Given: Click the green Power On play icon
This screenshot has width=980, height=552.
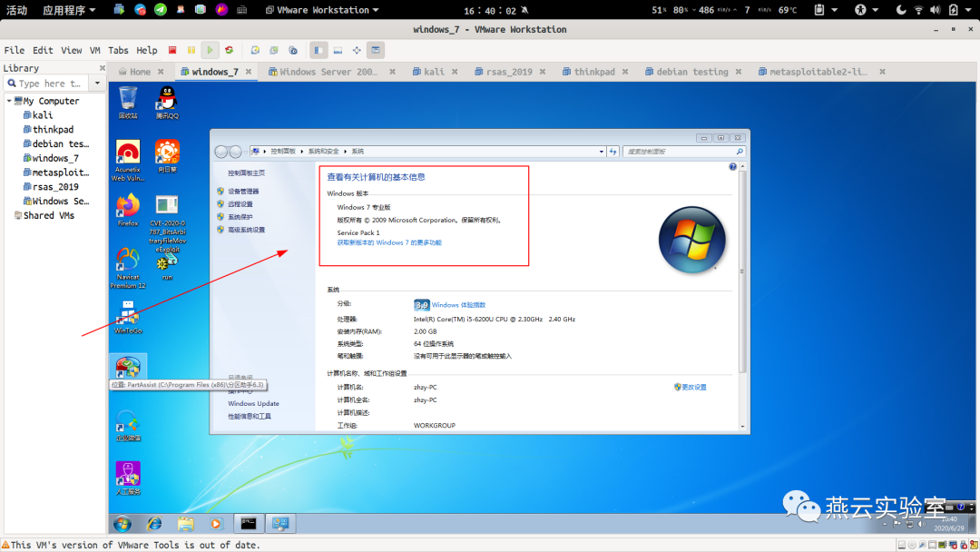Looking at the screenshot, I should (x=210, y=50).
